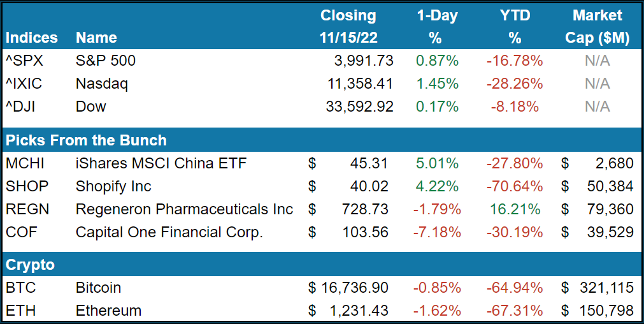Screen dimensions: 644x324
Task: Select the Indices column header
Action: click(31, 38)
